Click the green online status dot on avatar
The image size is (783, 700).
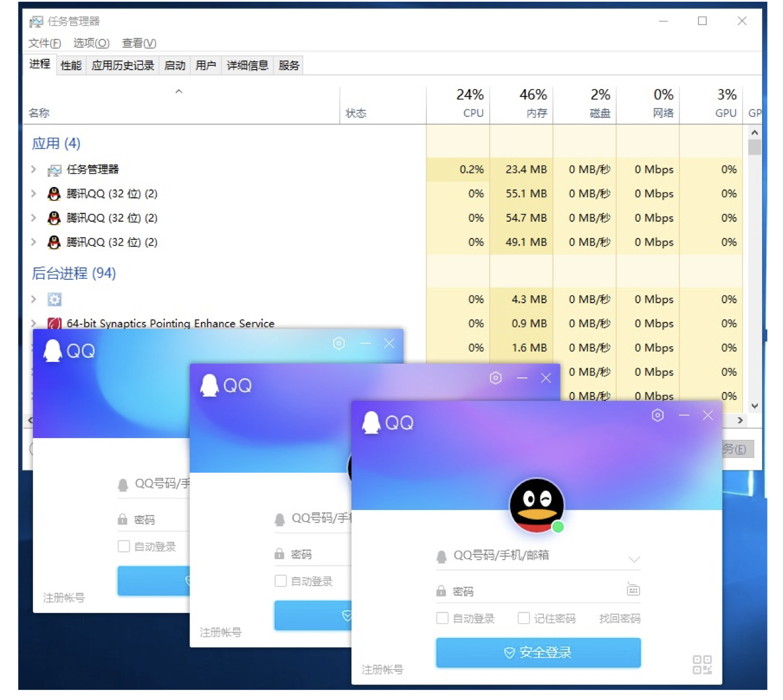(x=558, y=527)
